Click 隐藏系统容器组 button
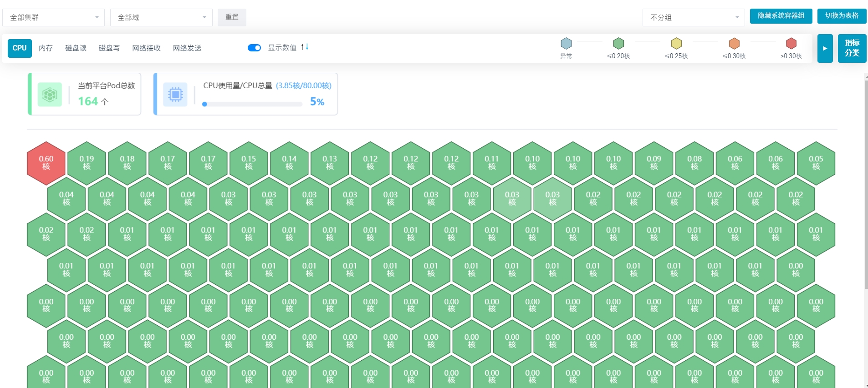This screenshot has width=868, height=388. pyautogui.click(x=781, y=15)
